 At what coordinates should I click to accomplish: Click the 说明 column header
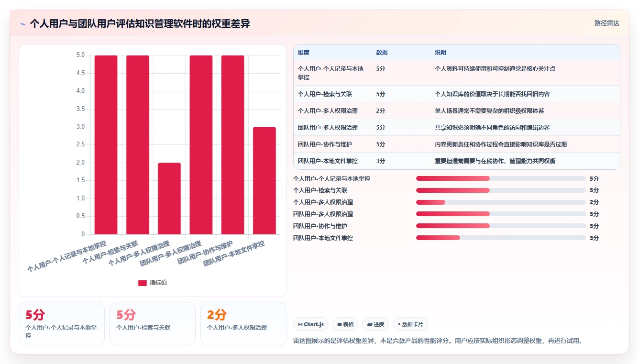(441, 53)
